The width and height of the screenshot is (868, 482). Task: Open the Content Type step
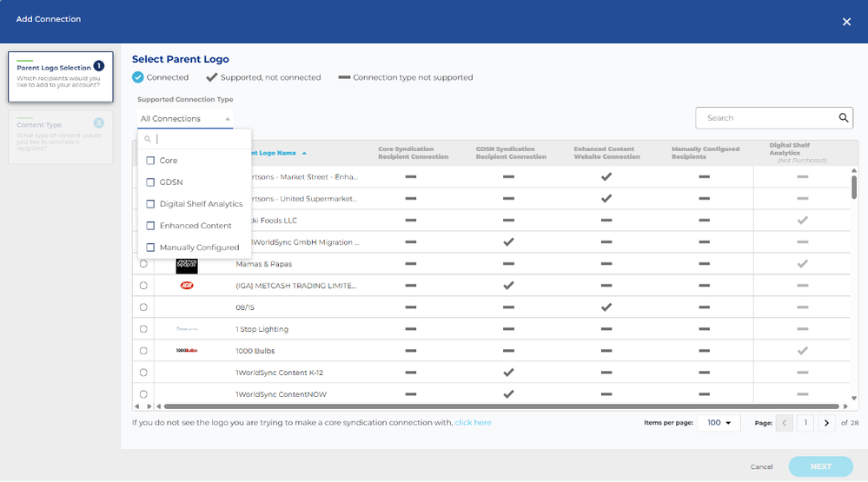click(x=60, y=137)
